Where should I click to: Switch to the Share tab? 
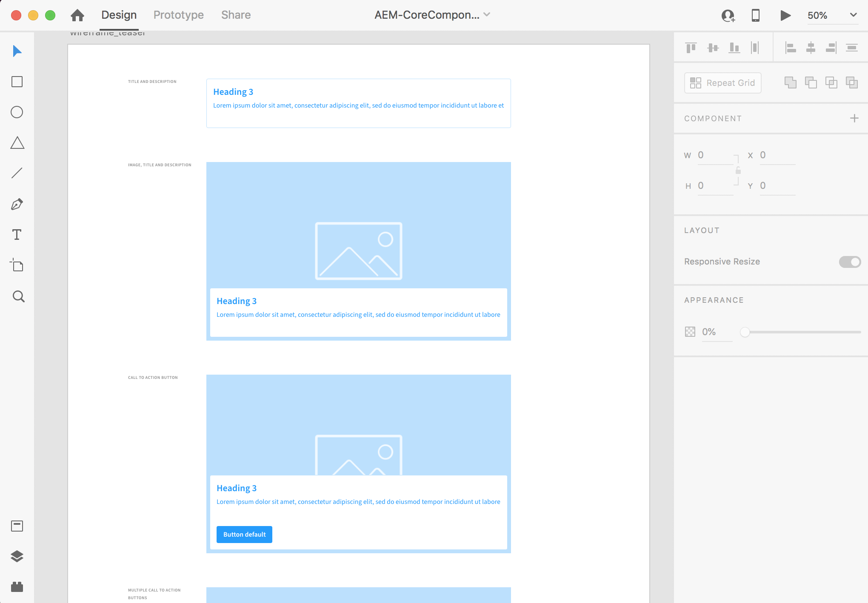point(236,15)
